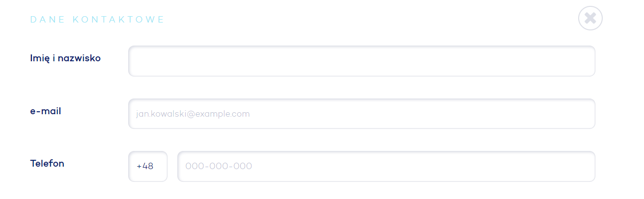Screen dimensions: 644x199
Task: Dismiss the dialog using the round cross icon
Action: click(x=590, y=18)
